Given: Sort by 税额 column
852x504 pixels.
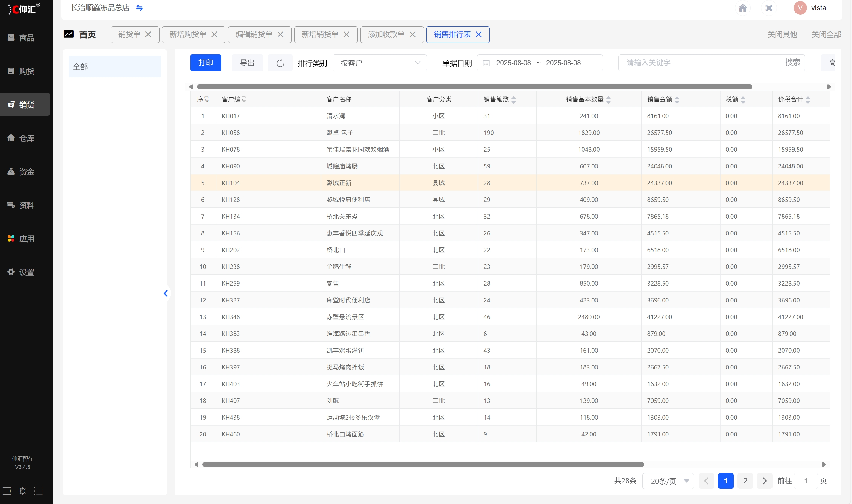Looking at the screenshot, I should (x=743, y=100).
